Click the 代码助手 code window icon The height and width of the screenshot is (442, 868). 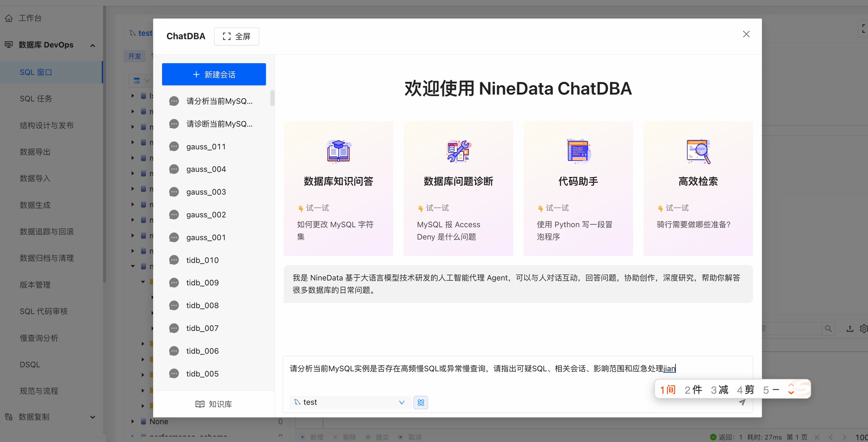click(578, 151)
